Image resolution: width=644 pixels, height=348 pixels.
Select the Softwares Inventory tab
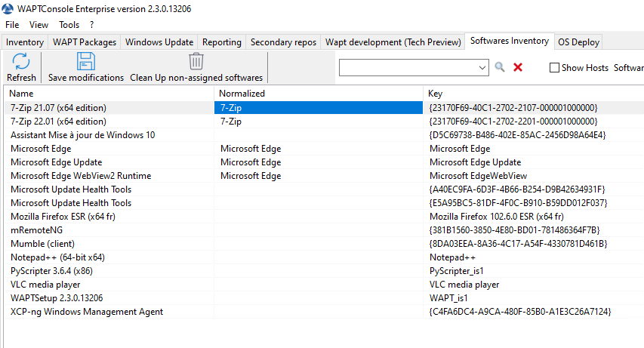tap(510, 41)
